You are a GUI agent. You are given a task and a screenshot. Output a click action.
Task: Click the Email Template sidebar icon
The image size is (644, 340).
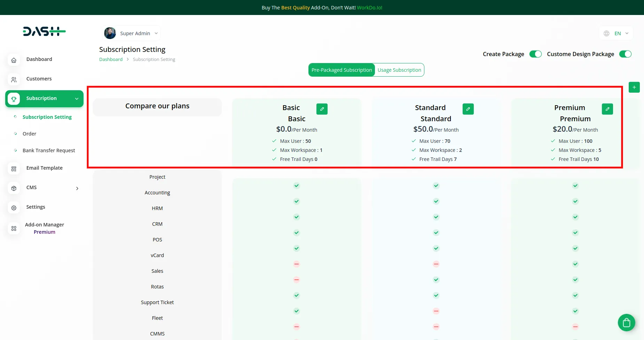14,169
